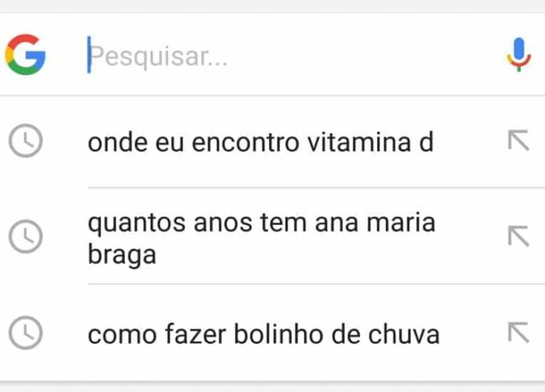The width and height of the screenshot is (545, 392).
Task: Click the word chuva in third suggestion
Action: (x=404, y=334)
